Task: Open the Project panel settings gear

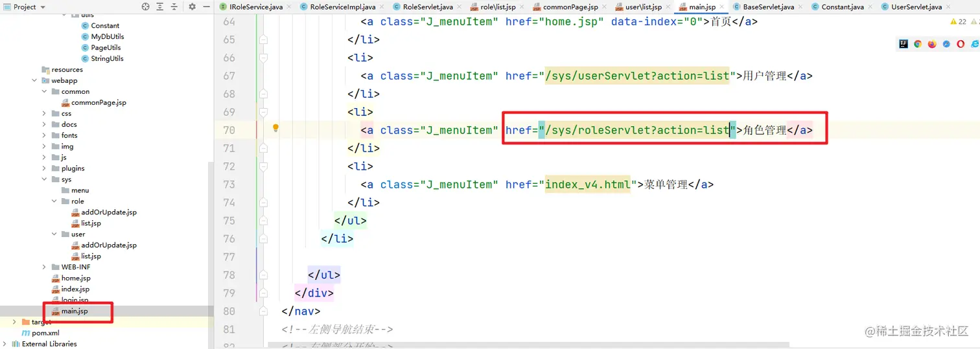Action: tap(192, 6)
